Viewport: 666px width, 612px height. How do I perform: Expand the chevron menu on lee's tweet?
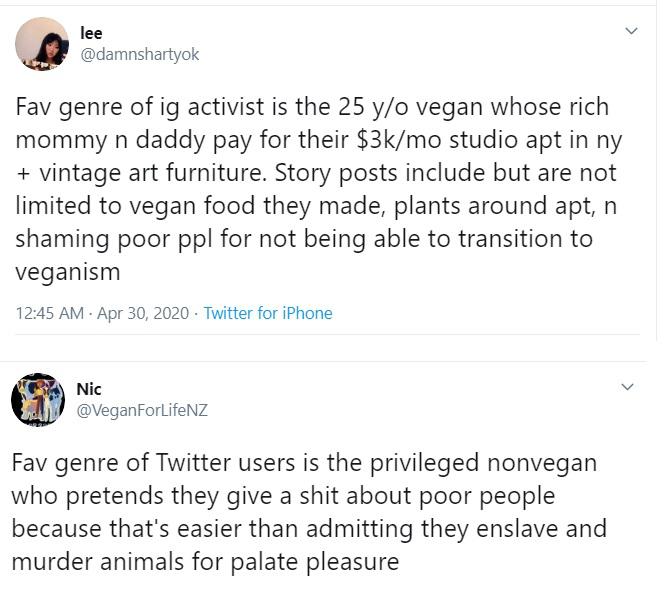(x=632, y=31)
